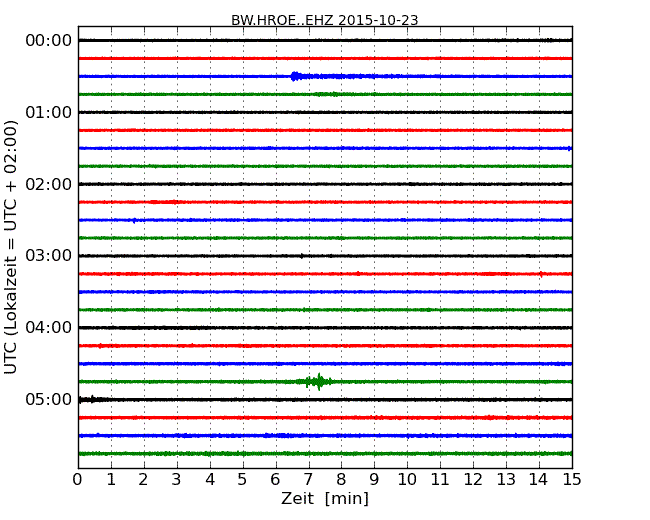Click the 01:00 time label
Screen dimensions: 650x520
(49, 112)
